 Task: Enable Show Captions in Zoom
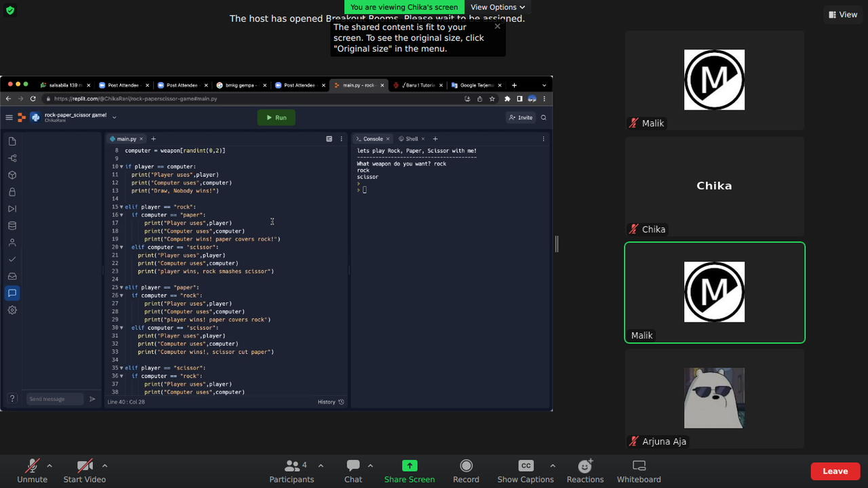click(x=526, y=471)
